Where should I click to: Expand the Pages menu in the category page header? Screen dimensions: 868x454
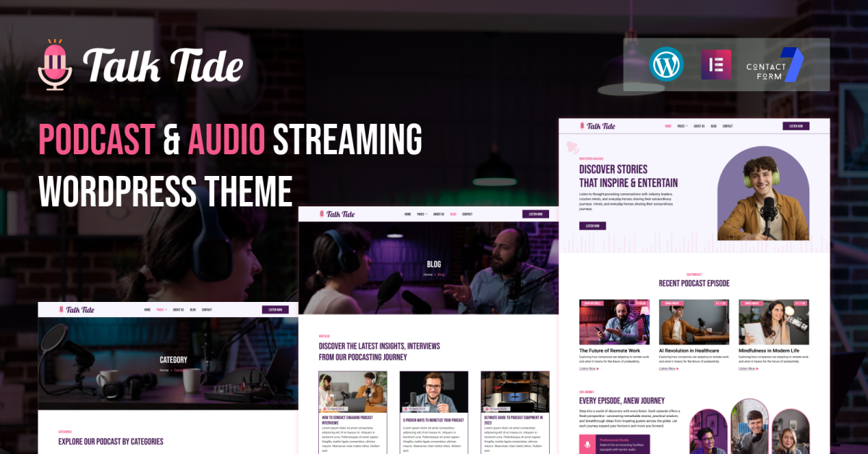[160, 310]
